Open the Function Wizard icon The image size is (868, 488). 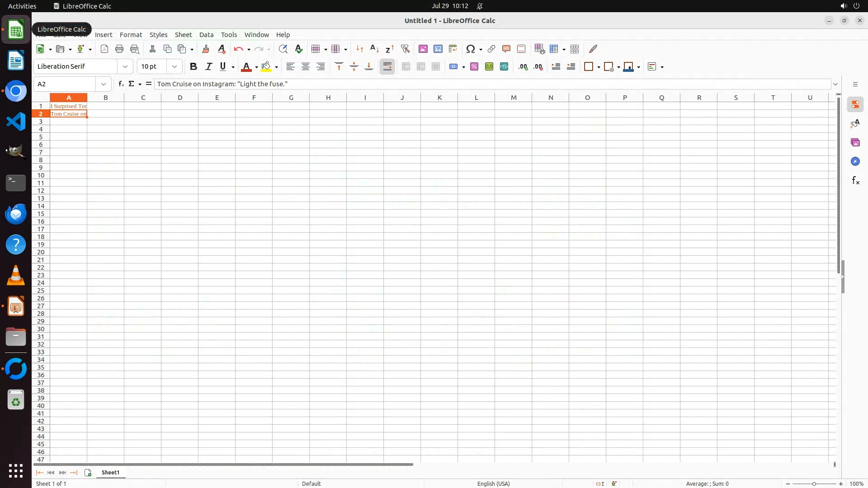pos(121,84)
